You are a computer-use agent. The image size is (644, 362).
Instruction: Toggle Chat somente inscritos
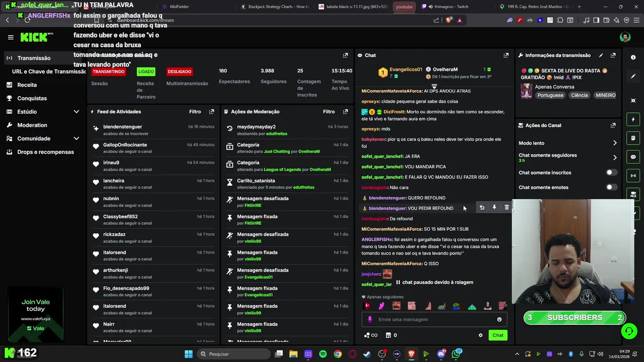click(x=611, y=172)
